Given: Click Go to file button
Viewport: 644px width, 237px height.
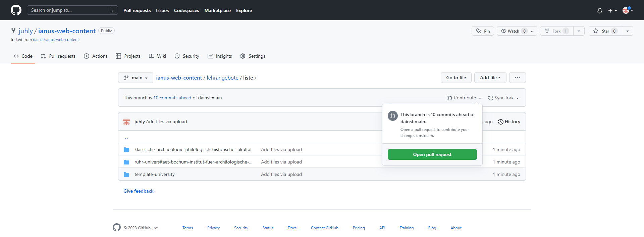Looking at the screenshot, I should [x=456, y=78].
